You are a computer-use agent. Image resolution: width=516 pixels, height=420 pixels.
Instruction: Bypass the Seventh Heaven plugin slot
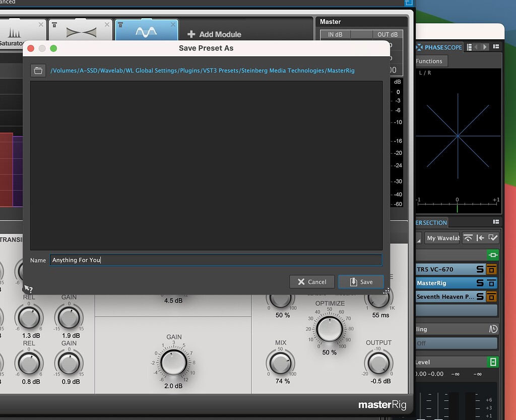click(492, 297)
